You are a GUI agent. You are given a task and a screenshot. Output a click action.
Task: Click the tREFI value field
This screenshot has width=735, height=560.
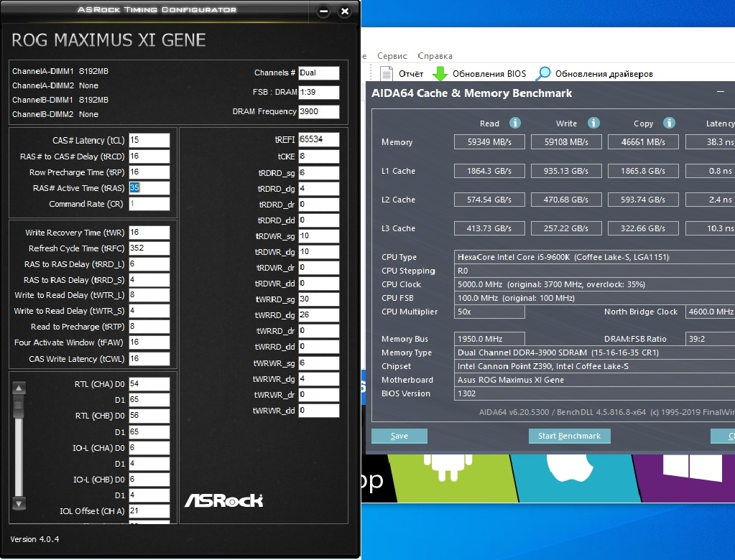319,139
